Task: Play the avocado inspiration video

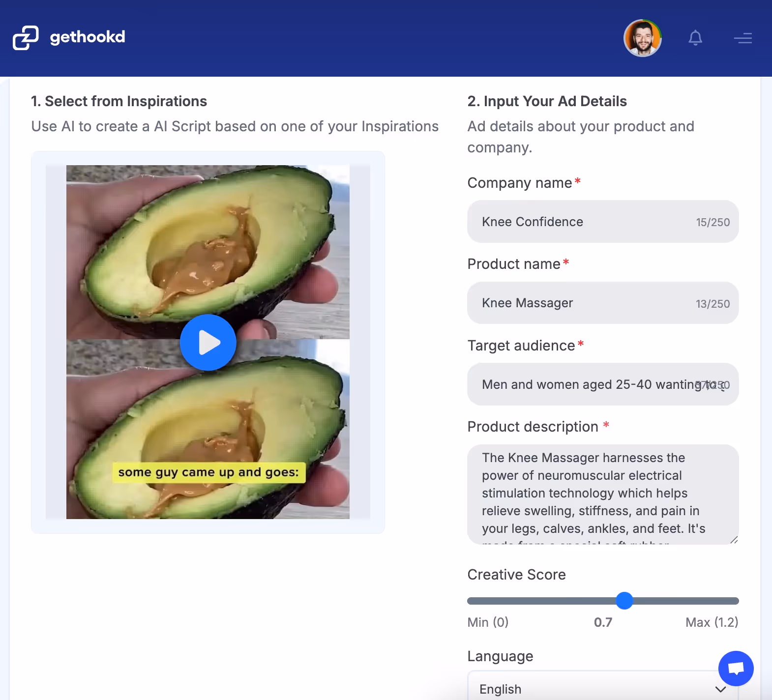Action: point(208,342)
